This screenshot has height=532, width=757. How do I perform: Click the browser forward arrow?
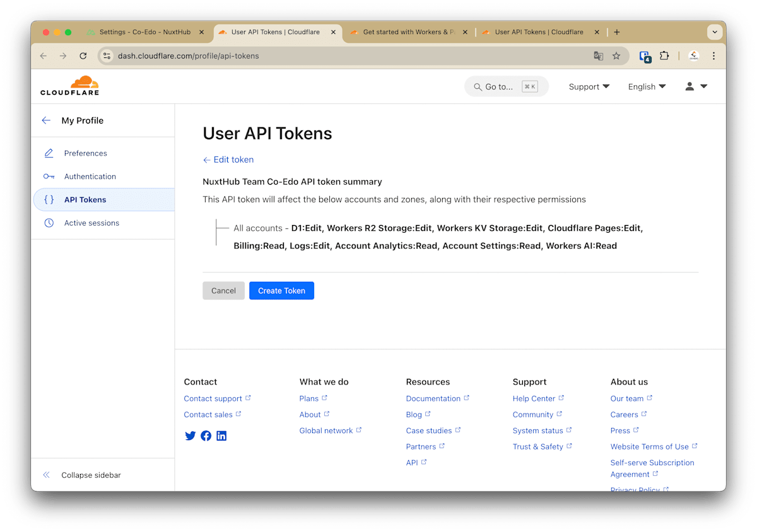click(63, 56)
